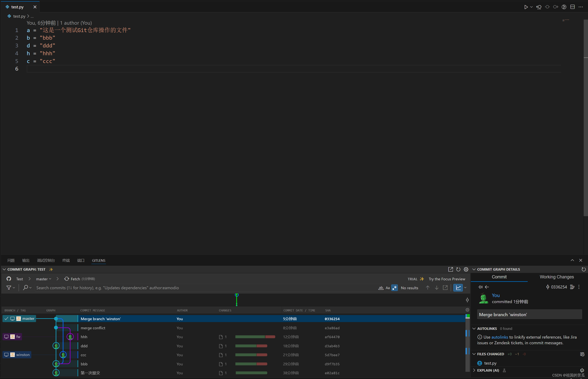
Task: Open the 终端 panel tab
Action: (x=66, y=260)
